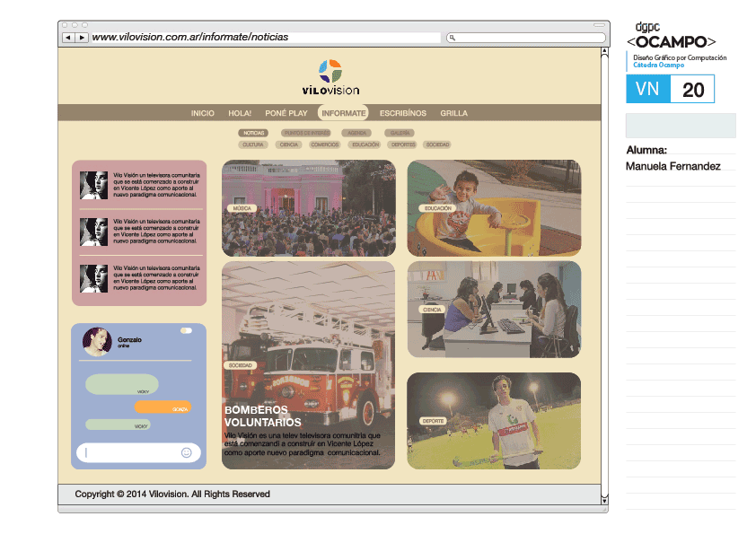
Task: Click Gonzalo's profile avatar in chat
Action: (x=97, y=342)
